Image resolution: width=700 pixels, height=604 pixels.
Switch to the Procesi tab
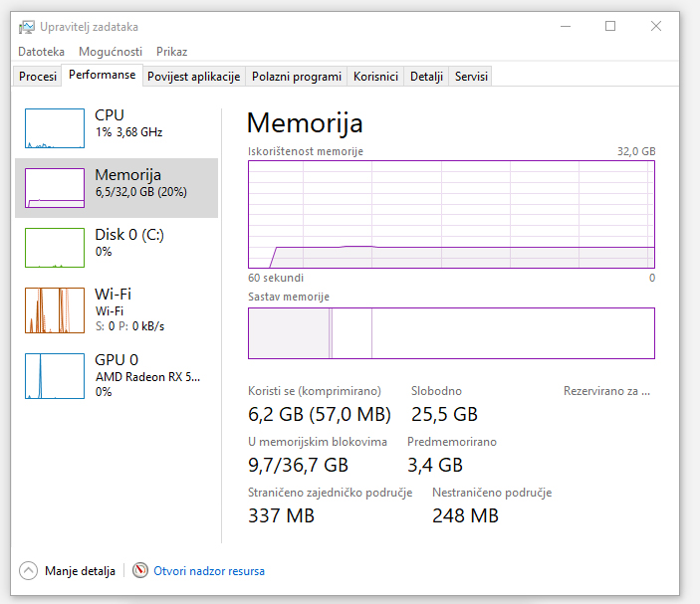(x=38, y=77)
